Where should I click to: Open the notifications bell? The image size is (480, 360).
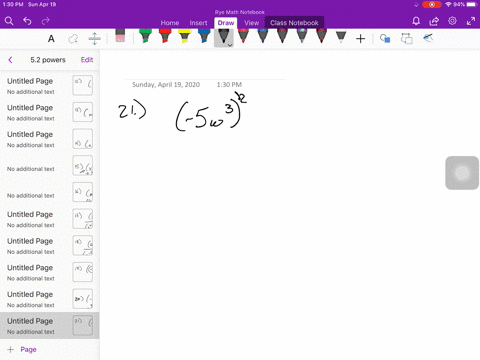tap(416, 21)
